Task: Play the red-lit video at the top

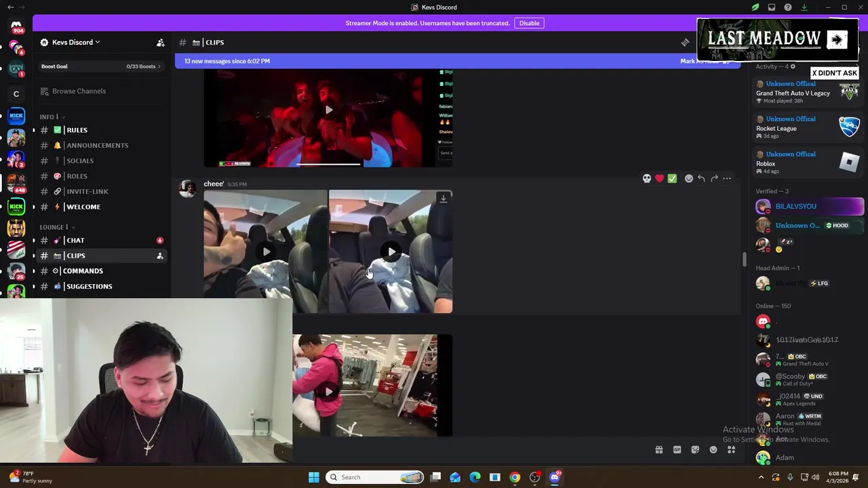Action: coord(328,110)
